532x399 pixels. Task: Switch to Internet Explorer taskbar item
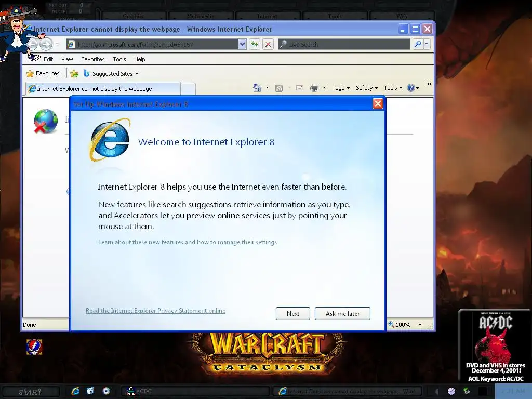(348, 392)
